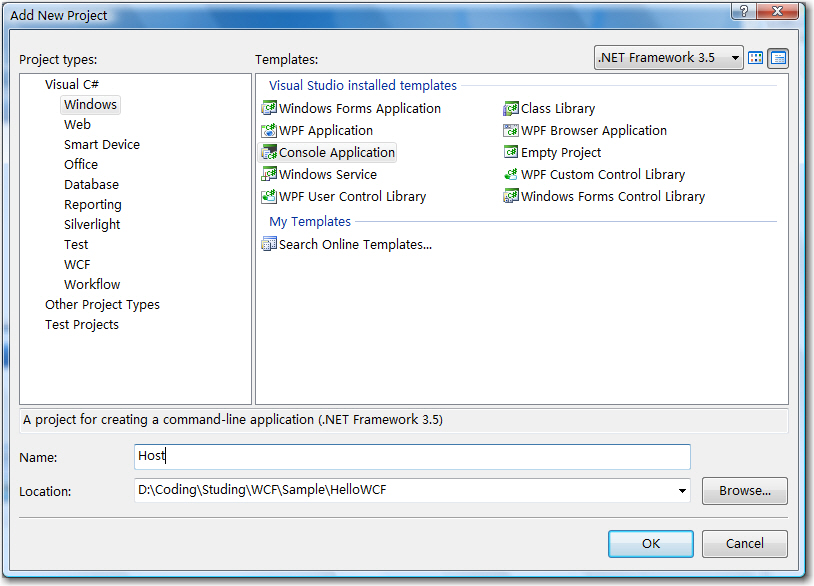Click the Cancel button
The height and width of the screenshot is (586, 814).
tap(744, 543)
